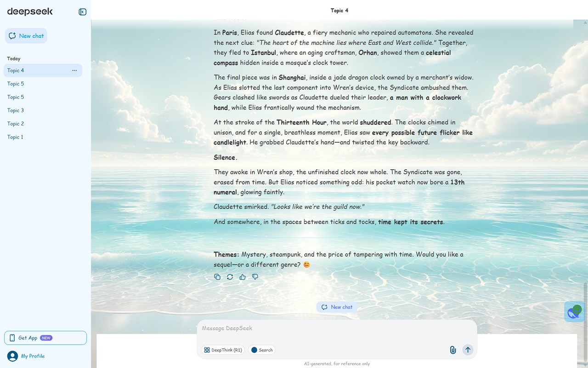Click the bold name Claudette in first paragraph

pos(289,33)
